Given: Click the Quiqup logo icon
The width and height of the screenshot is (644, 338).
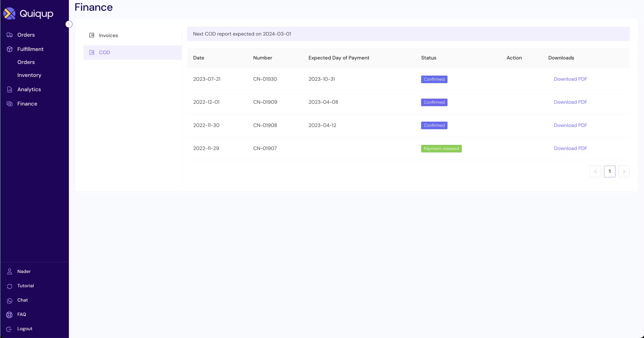Looking at the screenshot, I should pyautogui.click(x=10, y=14).
